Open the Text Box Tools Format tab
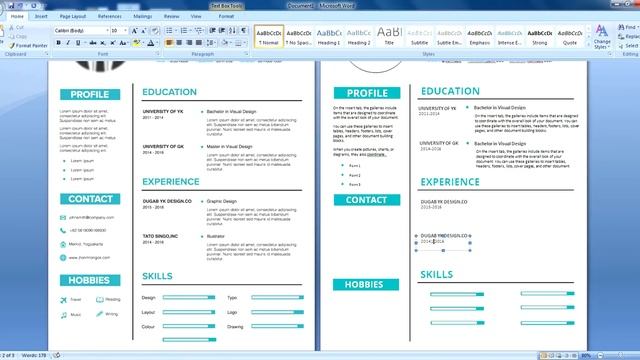The image size is (640, 360). (x=226, y=16)
